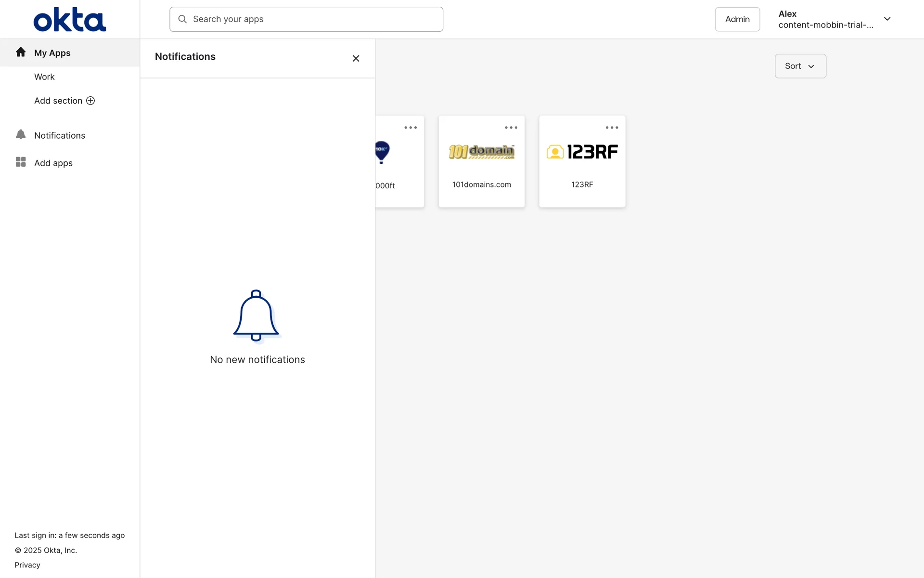The width and height of the screenshot is (924, 578).
Task: Click the Add apps grid icon
Action: 21,162
